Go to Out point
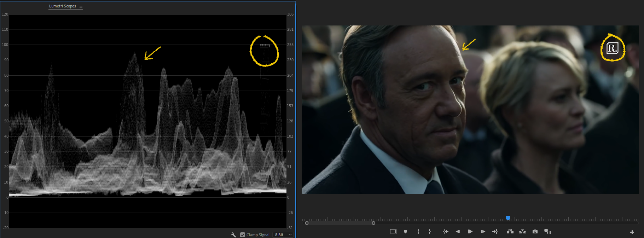Screen dimensions: 644x238 point(495,232)
